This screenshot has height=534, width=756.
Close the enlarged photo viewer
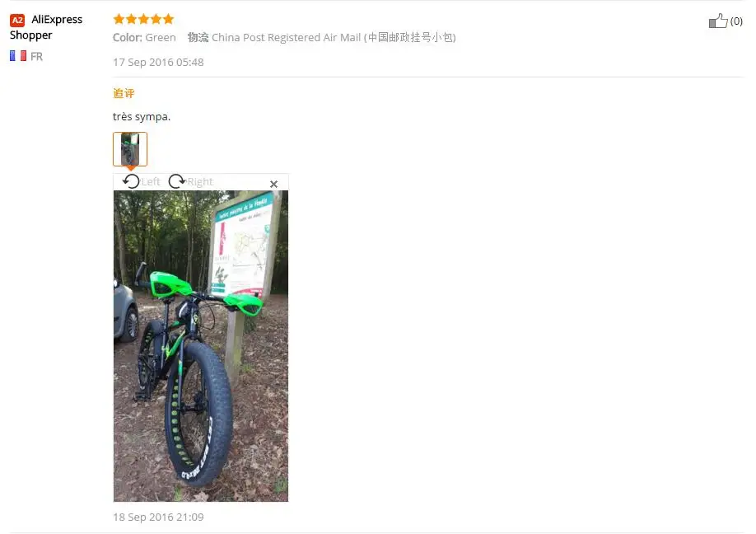pos(274,184)
